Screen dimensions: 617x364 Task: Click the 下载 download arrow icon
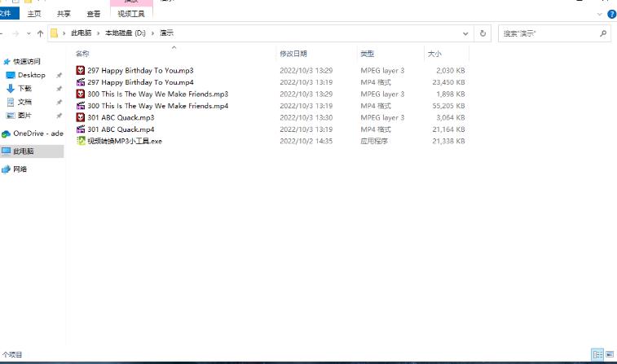[11, 89]
